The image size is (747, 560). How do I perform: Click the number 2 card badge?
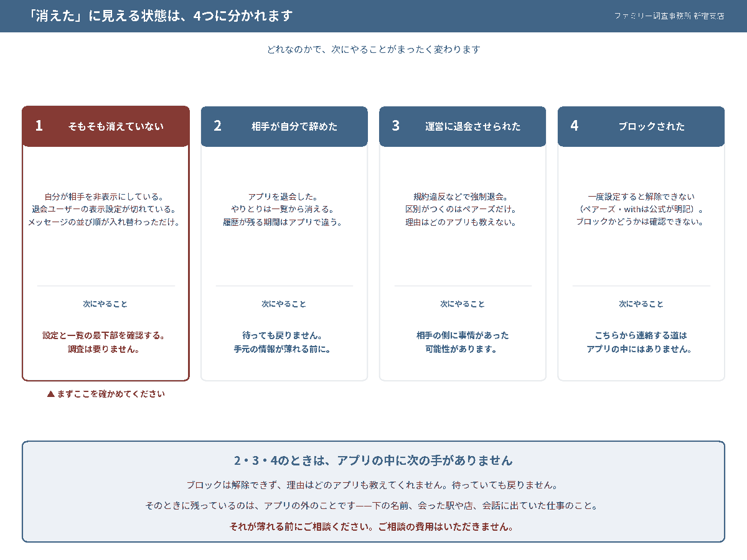218,126
